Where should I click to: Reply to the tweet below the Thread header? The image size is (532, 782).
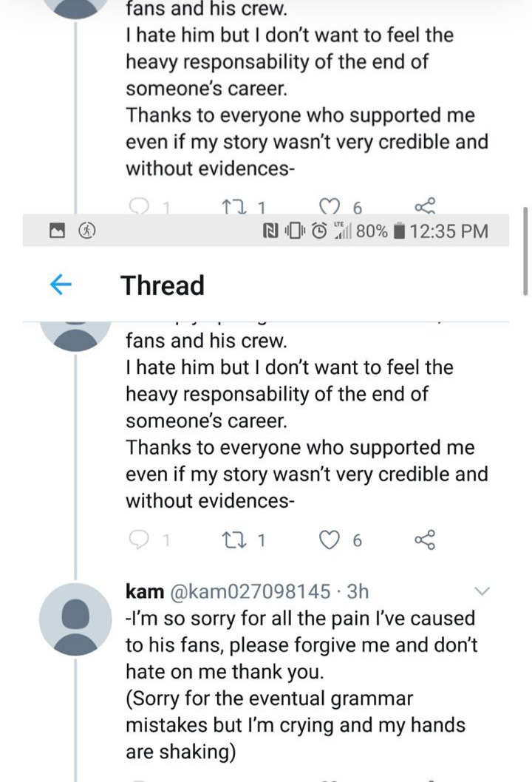140,542
